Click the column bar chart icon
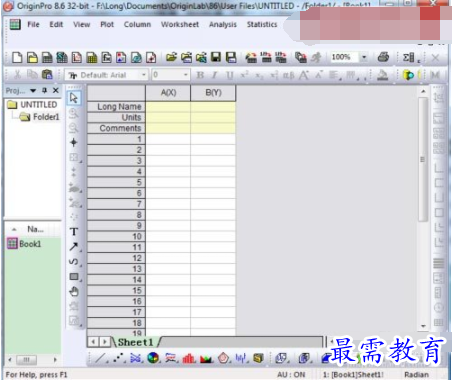Screen dimensions: 452x382 coord(189,359)
